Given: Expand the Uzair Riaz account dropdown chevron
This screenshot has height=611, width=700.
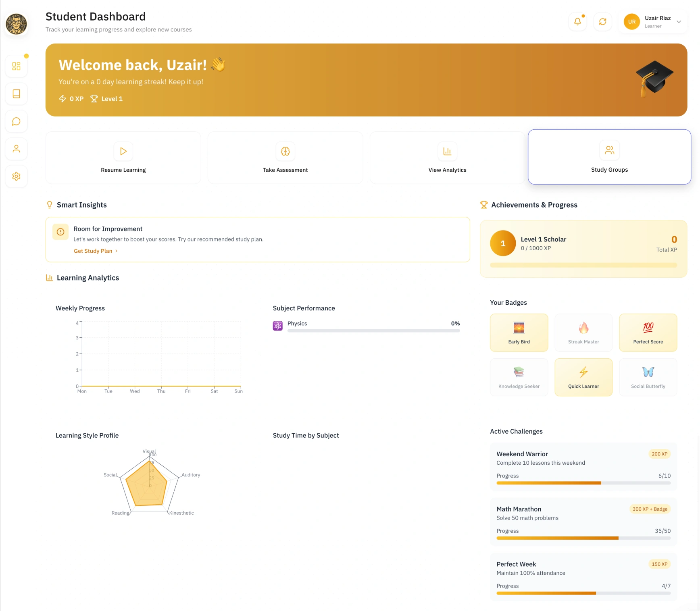Looking at the screenshot, I should pyautogui.click(x=679, y=22).
